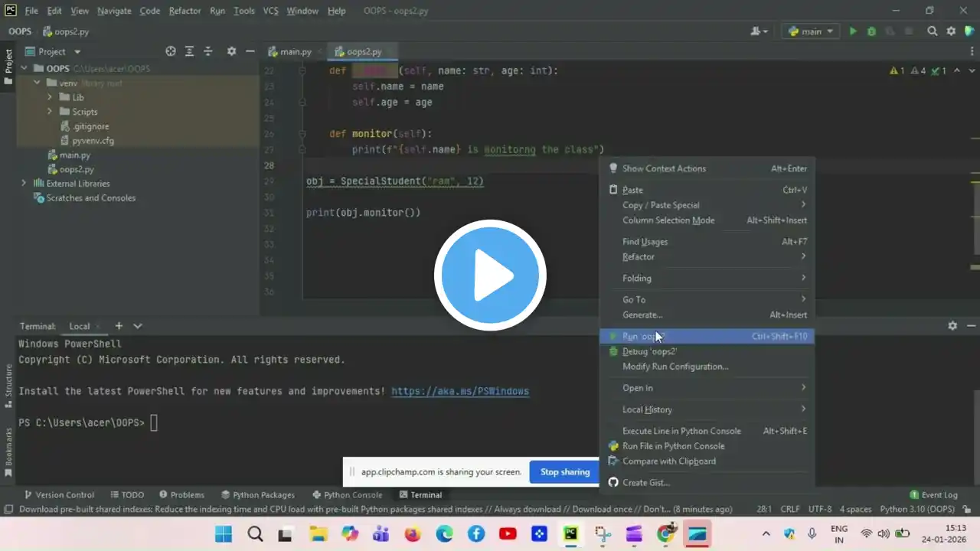
Task: Add a new terminal tab with plus icon
Action: point(119,326)
